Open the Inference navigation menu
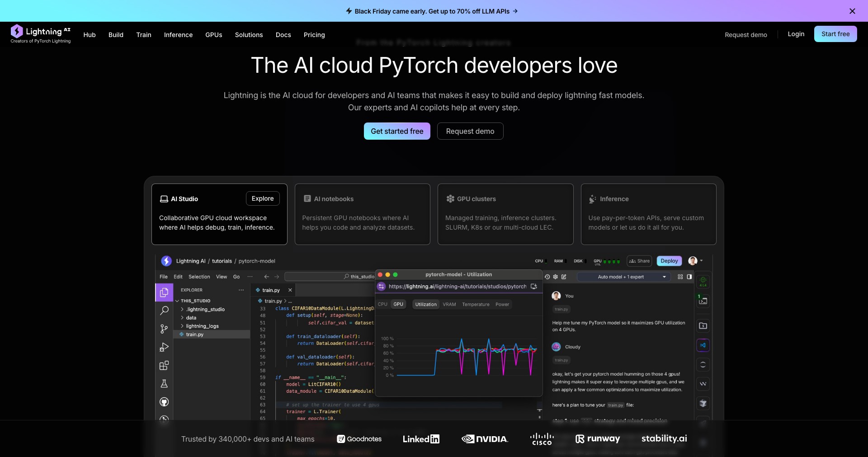Image resolution: width=868 pixels, height=457 pixels. [178, 35]
